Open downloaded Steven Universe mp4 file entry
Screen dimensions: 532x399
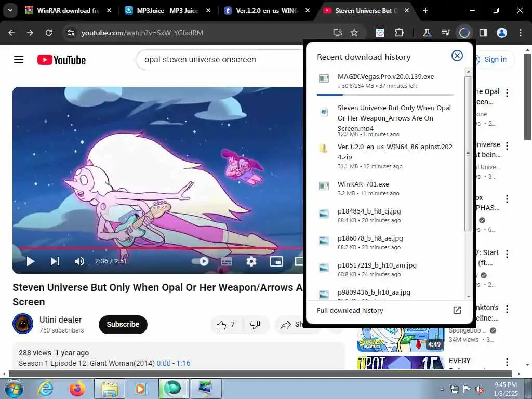[385, 121]
